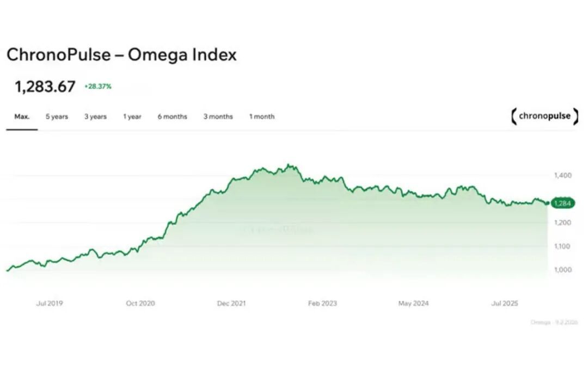Viewport: 588px width, 389px height.
Task: Select the Max. time range tab
Action: click(22, 116)
